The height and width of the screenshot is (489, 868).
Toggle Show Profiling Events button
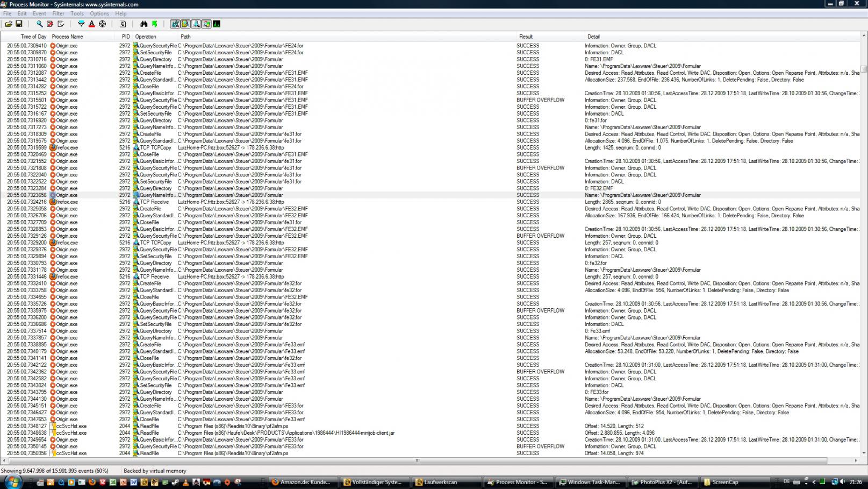[x=217, y=24]
